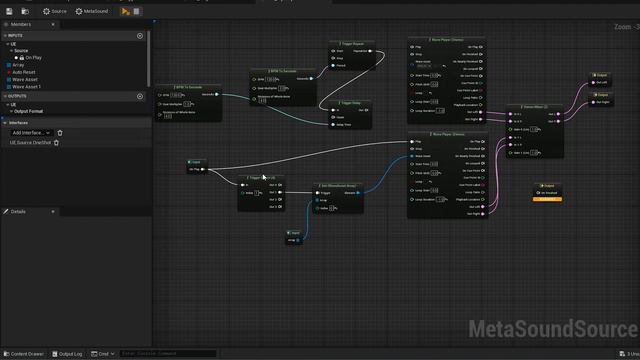The width and height of the screenshot is (640, 360).
Task: Select the Array input member
Action: pyautogui.click(x=18, y=65)
